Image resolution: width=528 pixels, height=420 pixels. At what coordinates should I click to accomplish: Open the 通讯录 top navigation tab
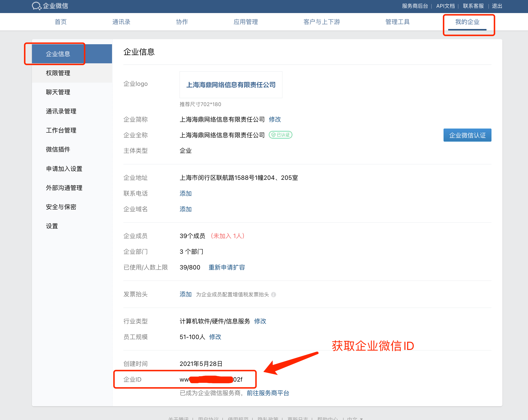(121, 22)
